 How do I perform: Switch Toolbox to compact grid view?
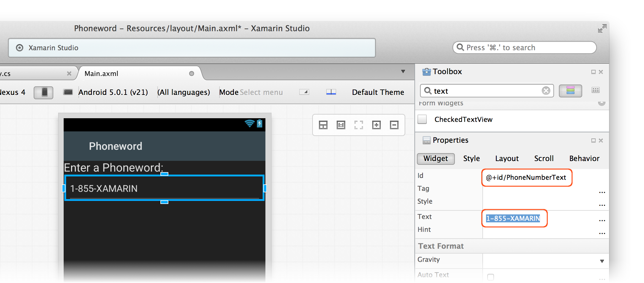click(595, 90)
